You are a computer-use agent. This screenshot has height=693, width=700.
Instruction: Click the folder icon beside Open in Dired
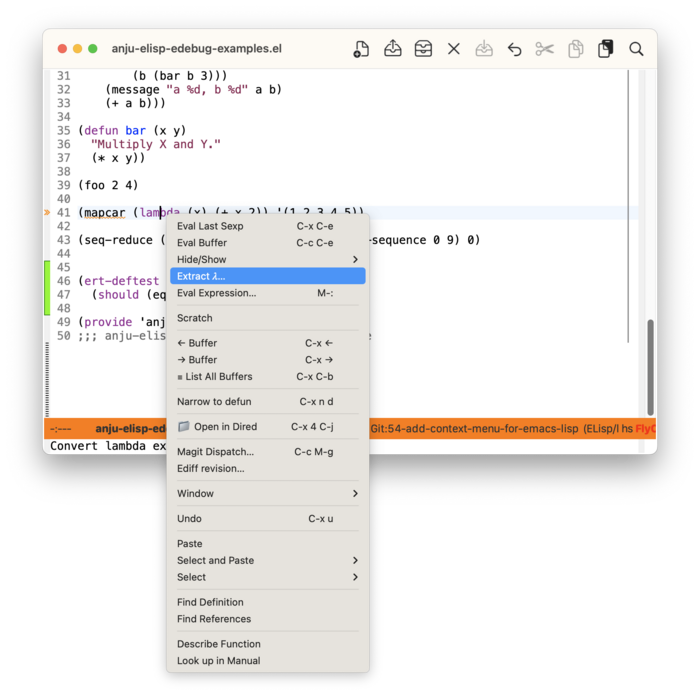[x=183, y=426]
